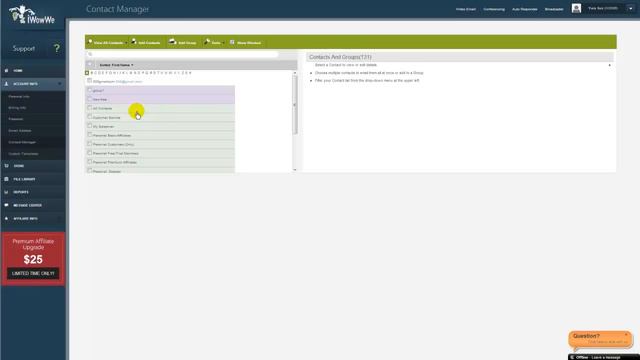
Task: Click the Store cart icon in sidebar
Action: (x=7, y=166)
